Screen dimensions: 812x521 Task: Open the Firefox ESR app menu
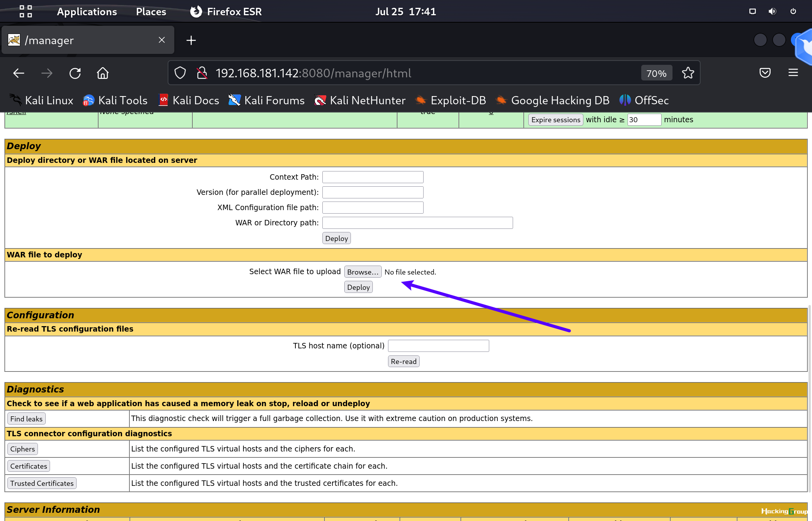tap(226, 12)
